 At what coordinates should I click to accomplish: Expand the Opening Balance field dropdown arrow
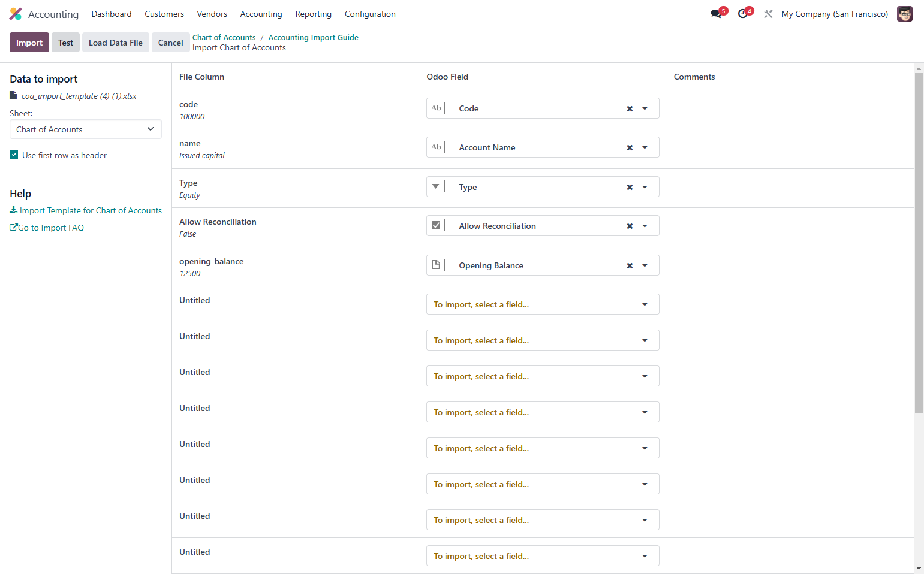click(645, 265)
